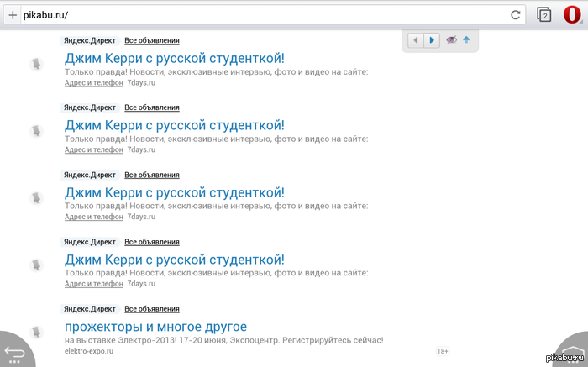Open the tab switcher showing 2 tabs

pyautogui.click(x=544, y=15)
